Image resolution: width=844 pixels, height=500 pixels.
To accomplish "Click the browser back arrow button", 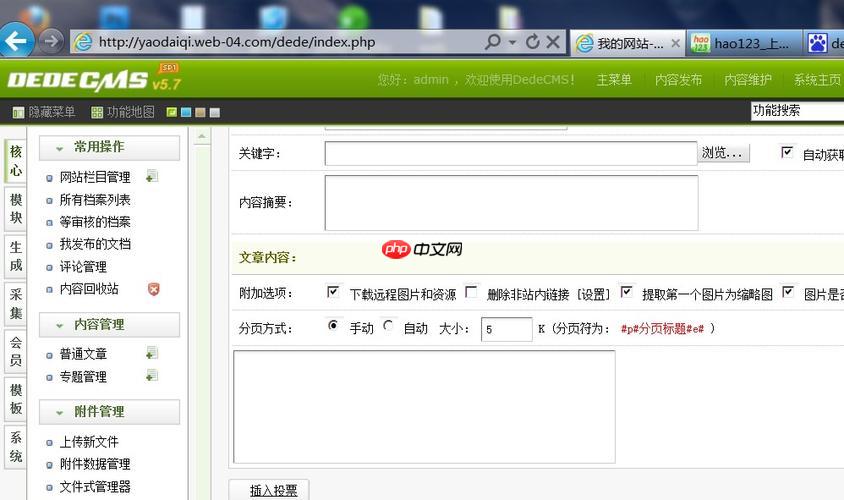I will (x=16, y=40).
